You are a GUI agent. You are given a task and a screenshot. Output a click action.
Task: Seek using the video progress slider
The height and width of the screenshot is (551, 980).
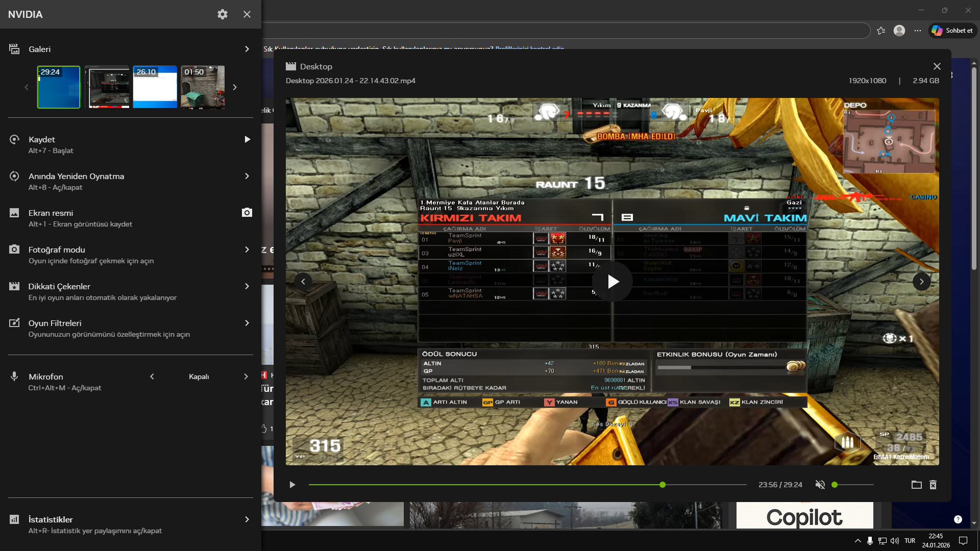coord(527,485)
